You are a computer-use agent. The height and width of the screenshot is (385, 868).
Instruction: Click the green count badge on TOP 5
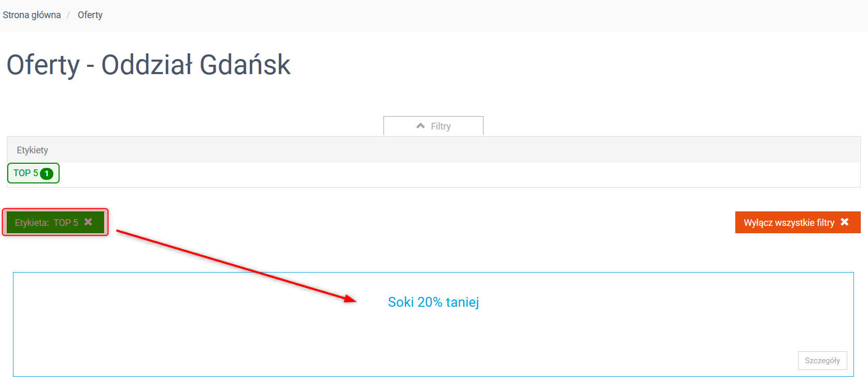pyautogui.click(x=47, y=174)
